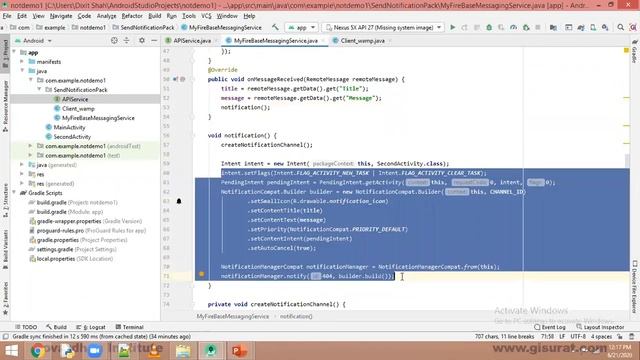
Task: Collapse the java folder
Action: point(22,71)
